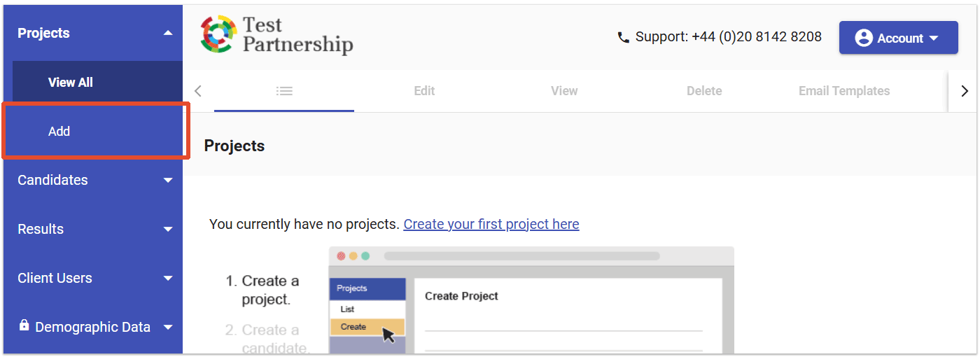Switch to the View tab
980x364 pixels.
coord(564,91)
